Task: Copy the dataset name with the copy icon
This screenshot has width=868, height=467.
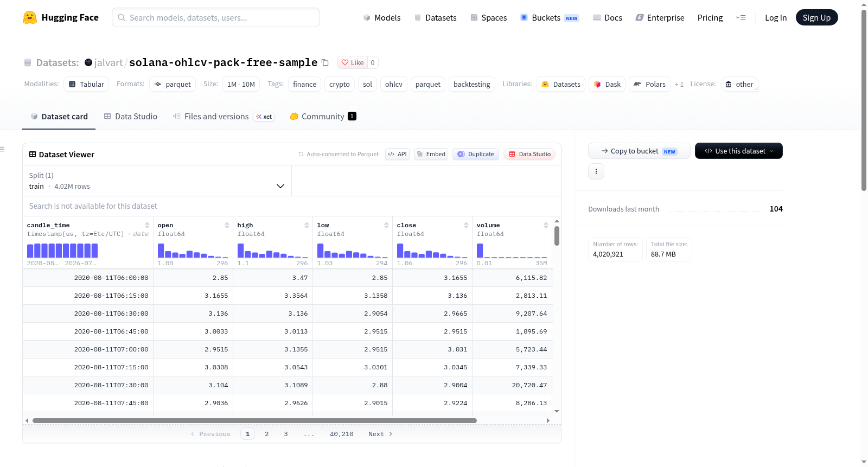Action: pos(325,62)
